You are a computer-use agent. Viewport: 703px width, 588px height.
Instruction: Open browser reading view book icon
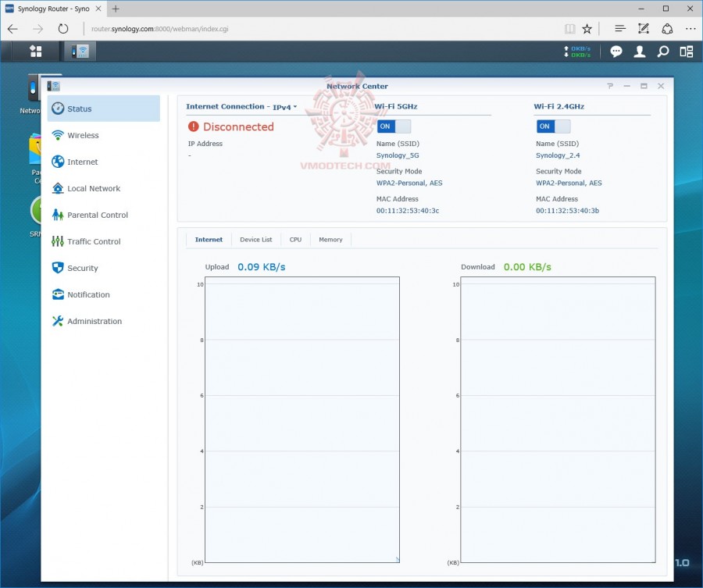pos(570,29)
